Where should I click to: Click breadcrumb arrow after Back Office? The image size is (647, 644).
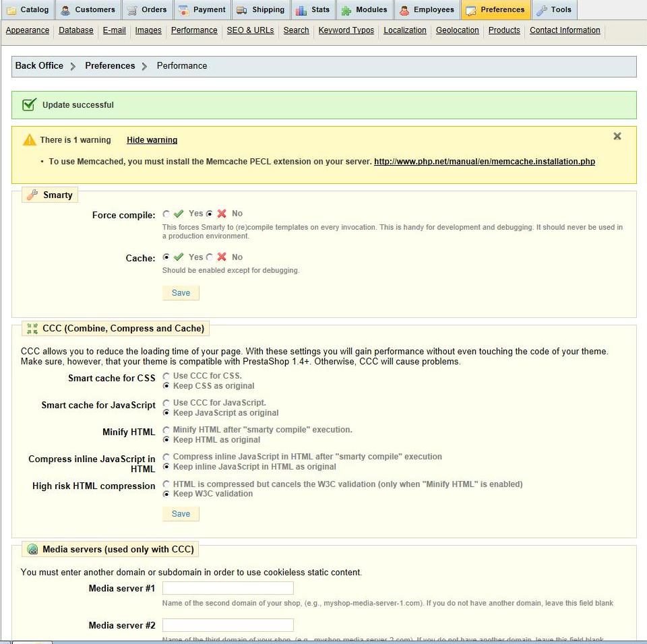[x=73, y=67]
